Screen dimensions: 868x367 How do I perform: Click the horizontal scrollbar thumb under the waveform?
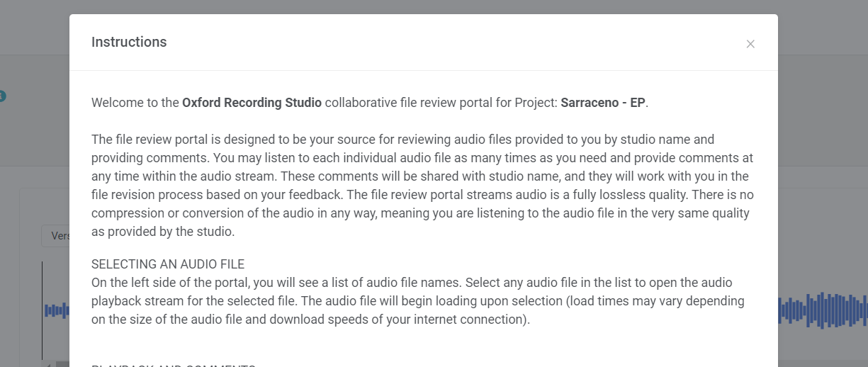coord(62,364)
